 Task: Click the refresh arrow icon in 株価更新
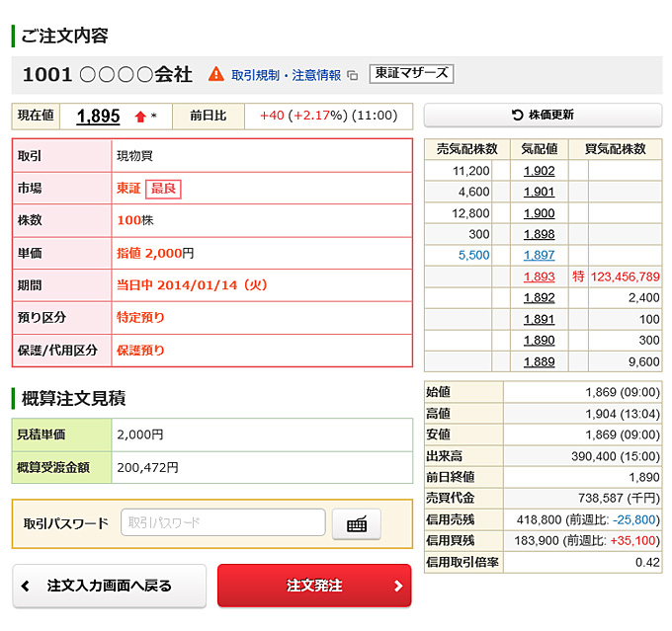point(517,115)
